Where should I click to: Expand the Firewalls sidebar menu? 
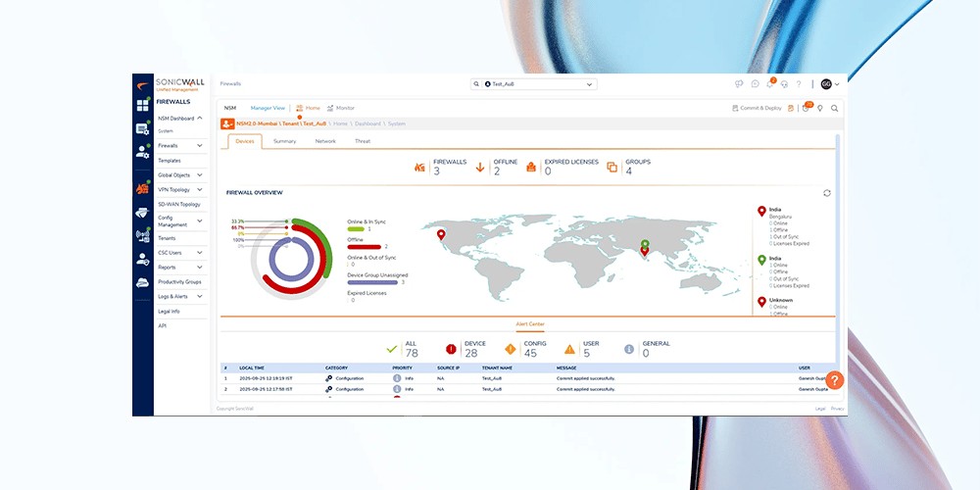pos(199,146)
